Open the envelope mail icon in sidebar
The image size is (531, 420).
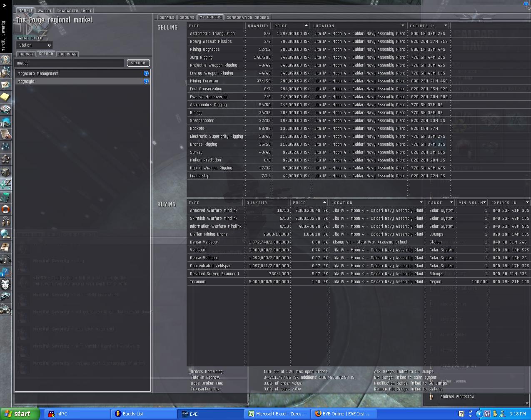(x=5, y=84)
